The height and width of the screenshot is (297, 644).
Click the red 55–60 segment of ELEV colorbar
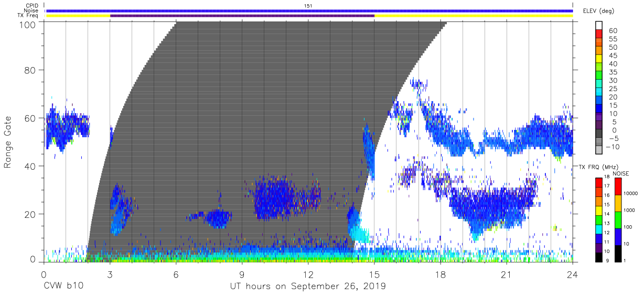pyautogui.click(x=599, y=35)
